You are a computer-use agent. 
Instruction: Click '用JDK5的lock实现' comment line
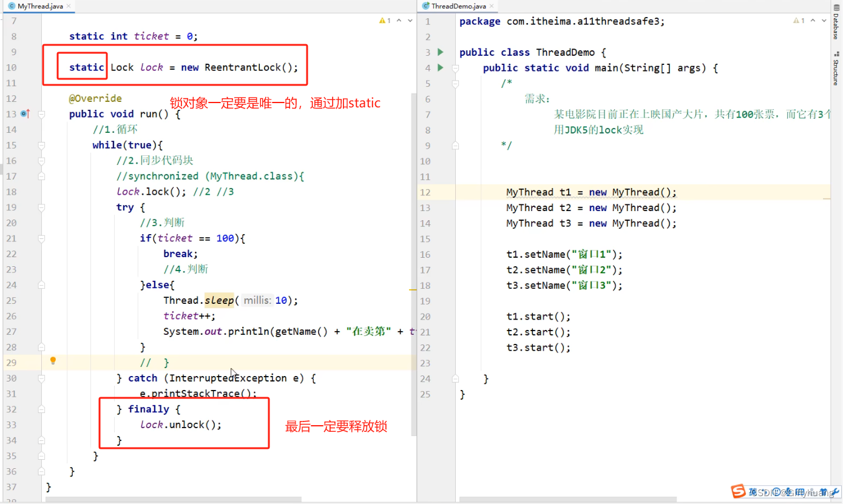598,130
